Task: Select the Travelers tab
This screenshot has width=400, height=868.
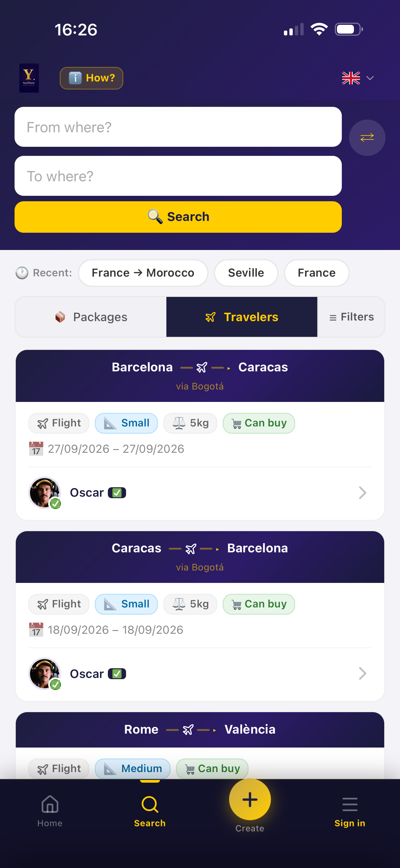Action: 242,317
